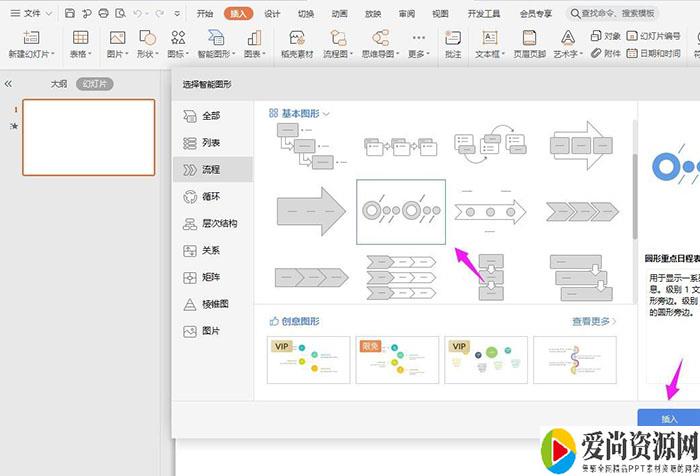Click the smart graphic list vertical scrollbar
Screen dimensions: 700x476
(x=634, y=180)
